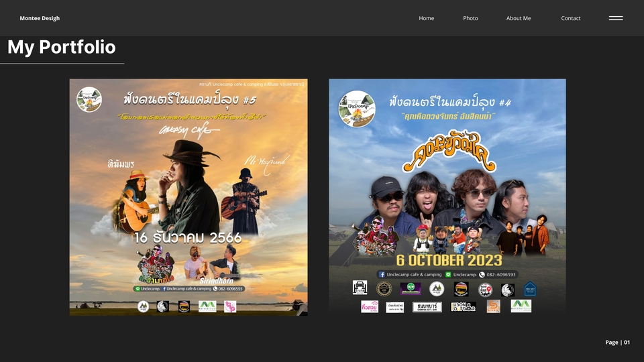Click the green LINE icon on right poster
Viewport: 644px width, 362px height.
[x=448, y=274]
